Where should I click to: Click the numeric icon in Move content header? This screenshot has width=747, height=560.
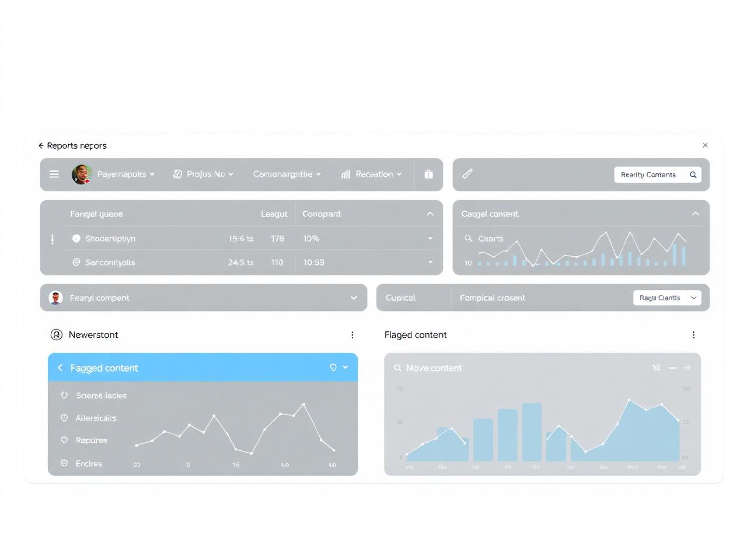click(657, 367)
